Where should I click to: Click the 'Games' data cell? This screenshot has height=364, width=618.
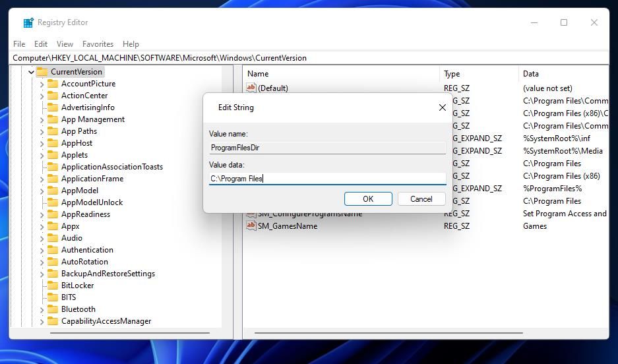tap(534, 226)
